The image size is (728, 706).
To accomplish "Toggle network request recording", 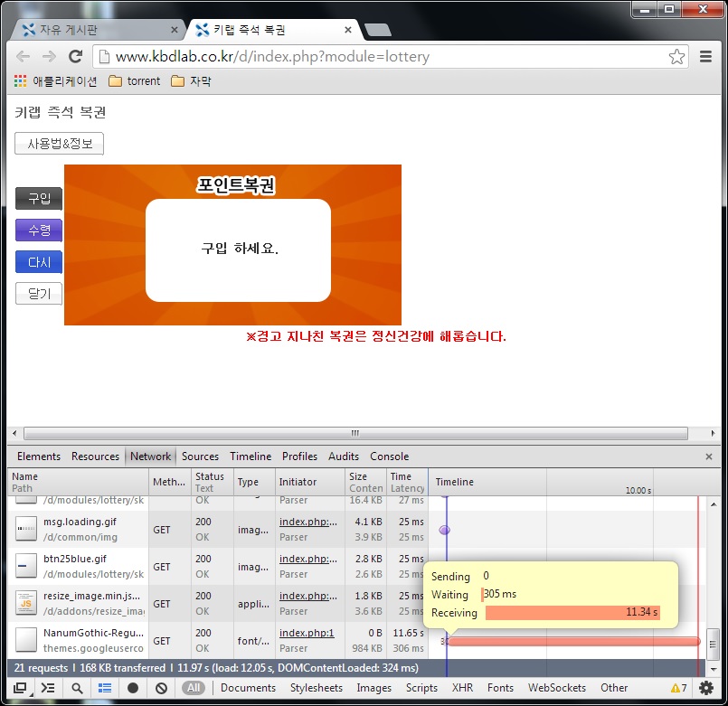I will [132, 687].
